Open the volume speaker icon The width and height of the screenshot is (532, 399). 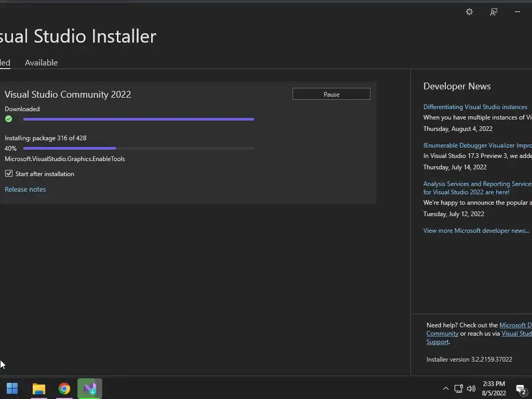pos(471,389)
